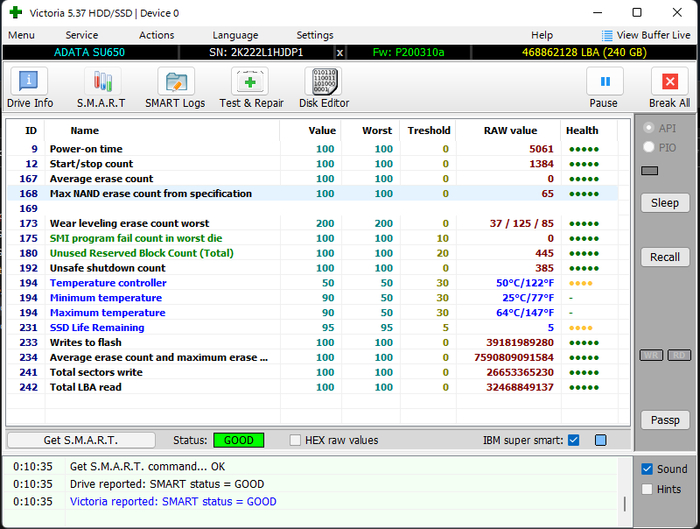Select the Total sectors write row
The width and height of the screenshot is (700, 529).
click(312, 372)
